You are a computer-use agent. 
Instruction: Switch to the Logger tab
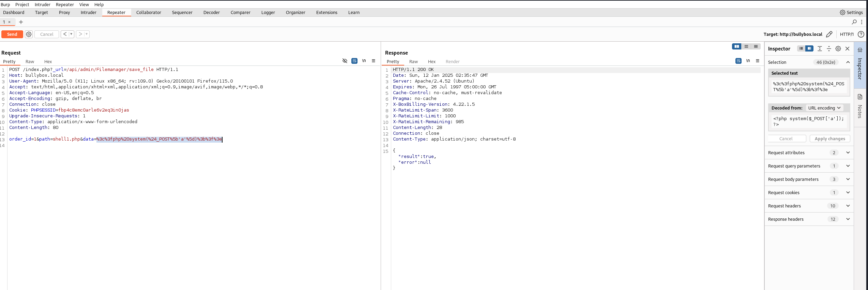click(x=268, y=12)
